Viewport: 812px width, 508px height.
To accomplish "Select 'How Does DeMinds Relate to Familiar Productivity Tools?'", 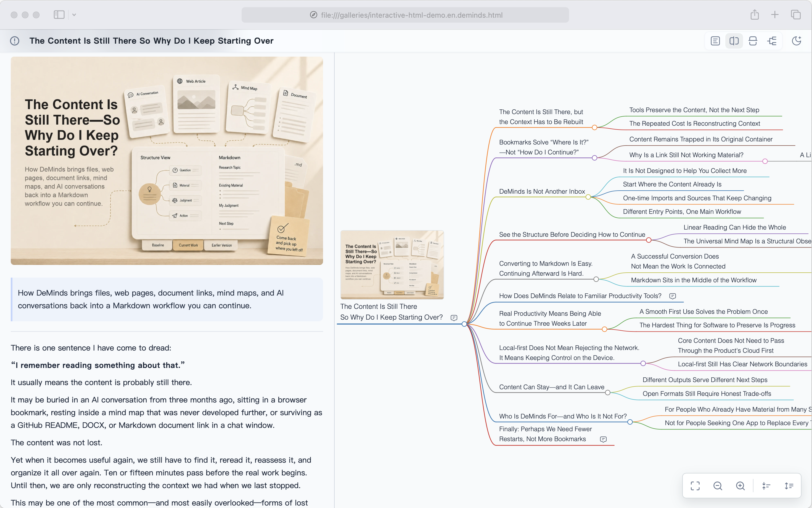I will click(x=580, y=296).
